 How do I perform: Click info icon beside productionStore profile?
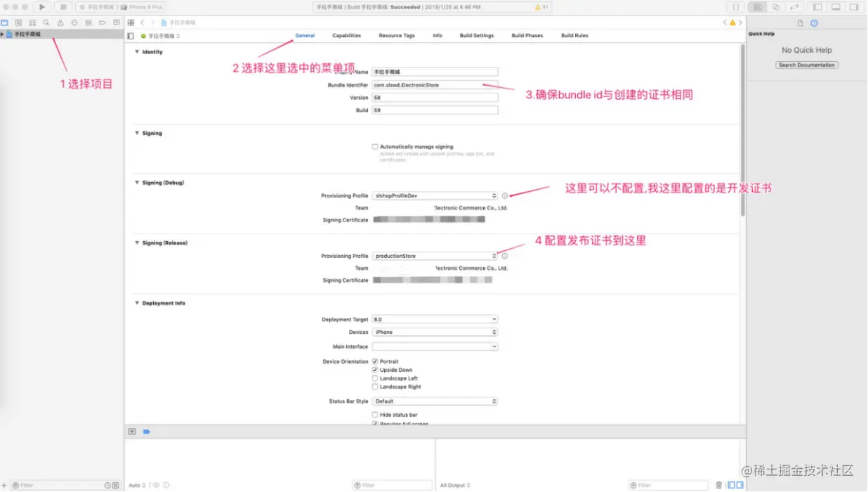[x=504, y=256]
